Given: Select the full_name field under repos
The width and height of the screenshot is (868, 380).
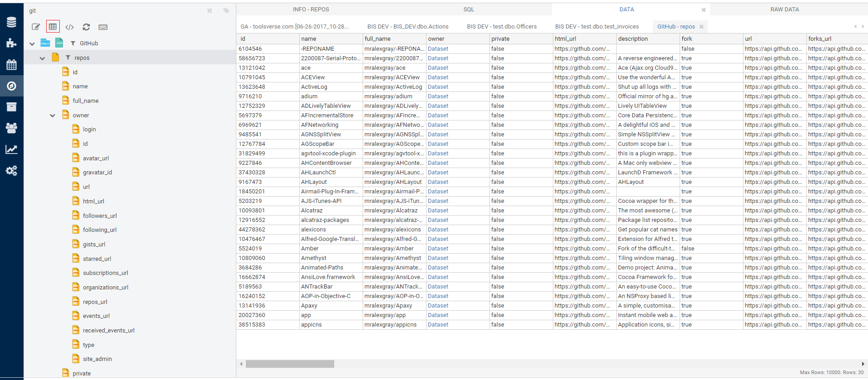Looking at the screenshot, I should coord(86,101).
